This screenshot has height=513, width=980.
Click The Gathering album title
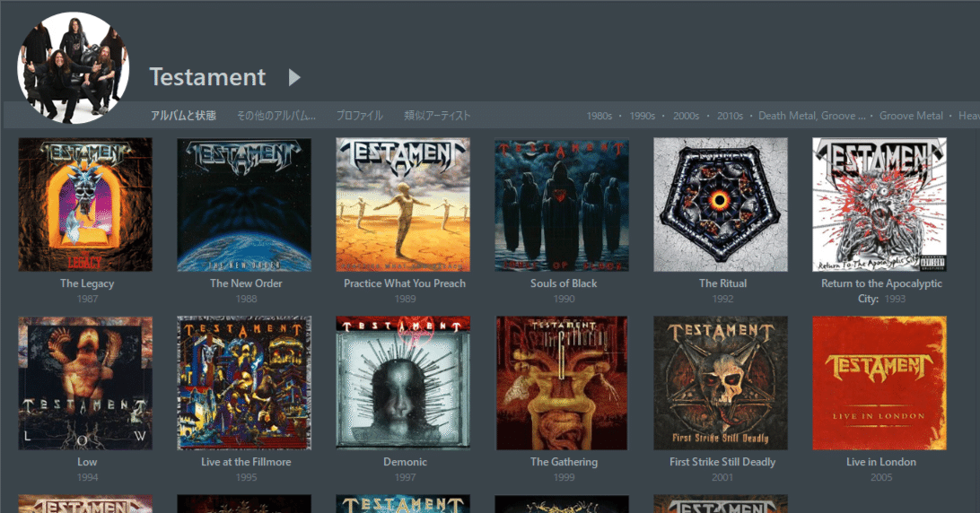coord(564,462)
